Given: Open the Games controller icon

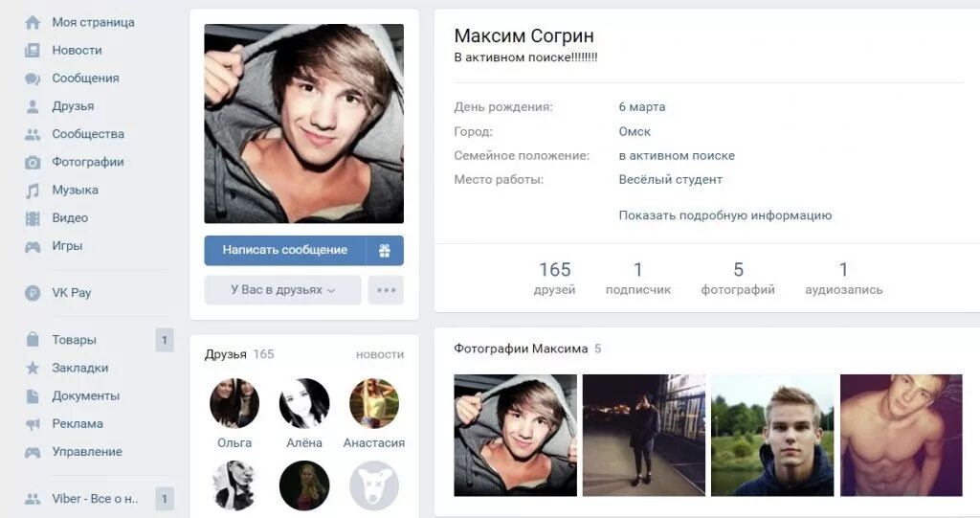Looking at the screenshot, I should (x=33, y=246).
